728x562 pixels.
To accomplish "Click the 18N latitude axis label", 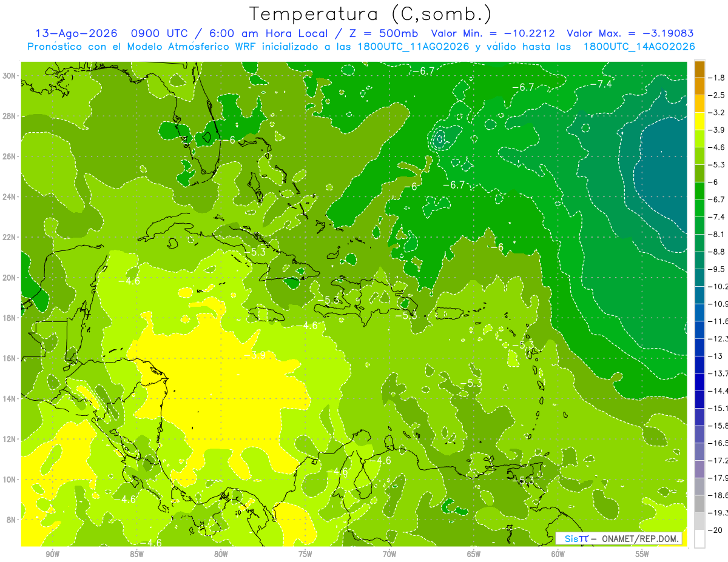I will 10,318.
